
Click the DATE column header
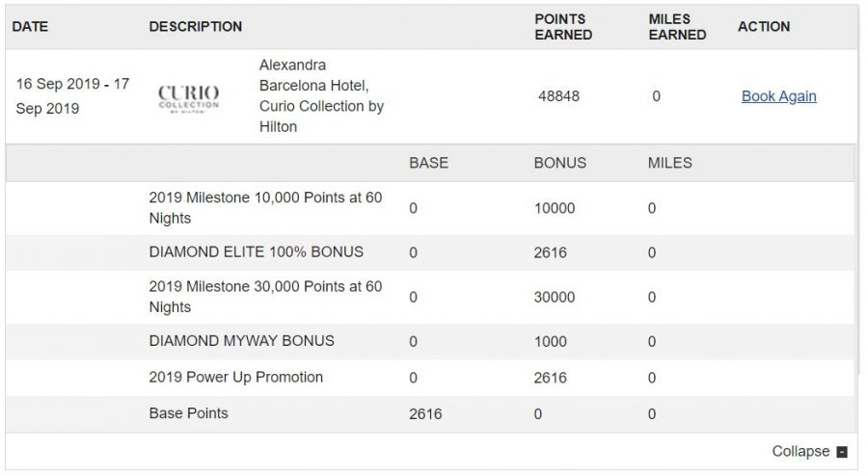(30, 27)
